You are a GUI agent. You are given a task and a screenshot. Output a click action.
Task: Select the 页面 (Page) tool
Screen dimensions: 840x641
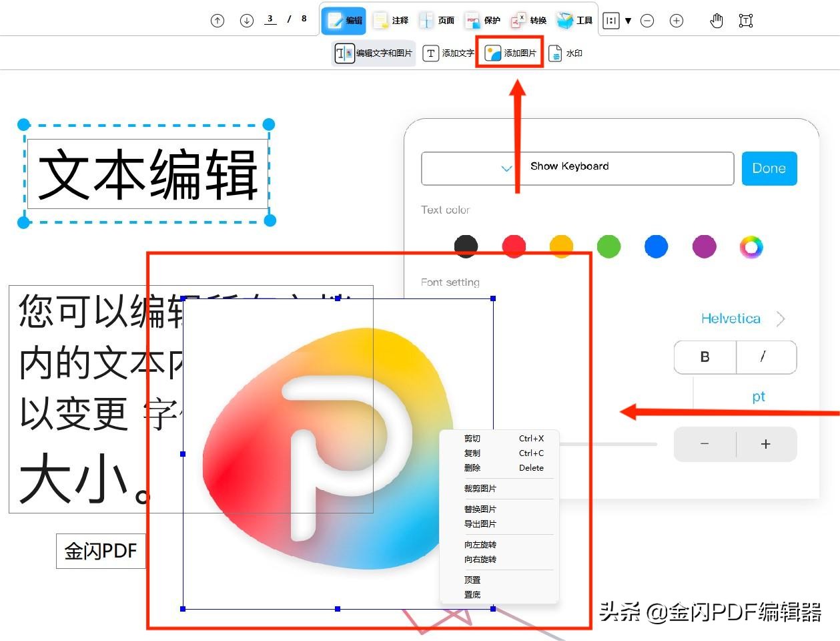coord(438,20)
